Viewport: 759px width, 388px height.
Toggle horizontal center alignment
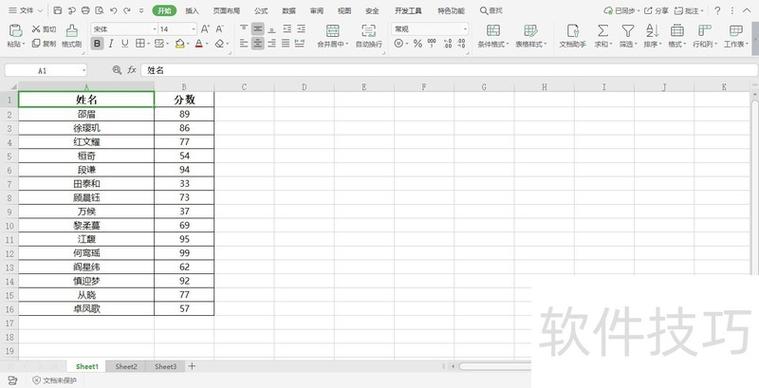pos(258,44)
